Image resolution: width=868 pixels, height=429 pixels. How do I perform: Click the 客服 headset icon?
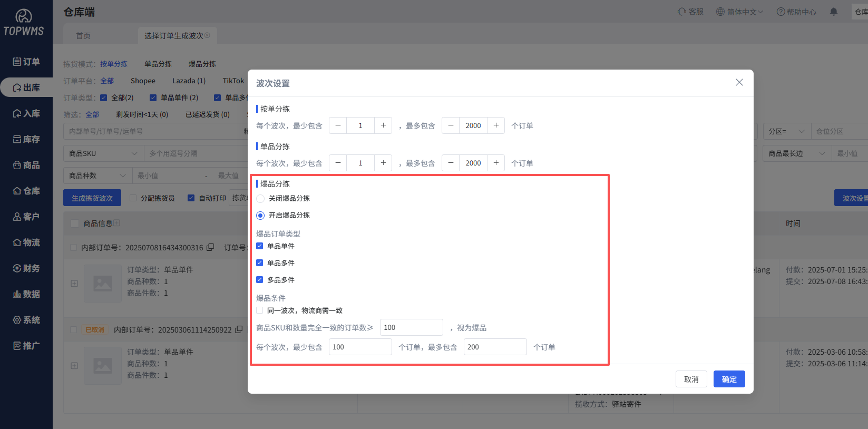tap(682, 12)
